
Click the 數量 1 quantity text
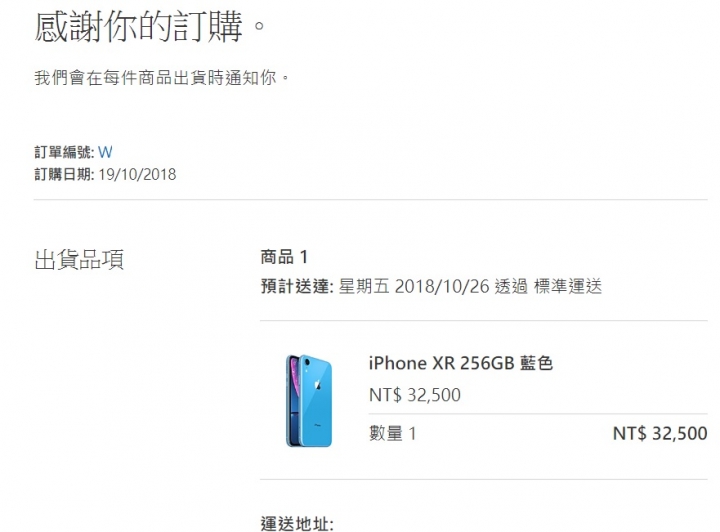point(393,433)
